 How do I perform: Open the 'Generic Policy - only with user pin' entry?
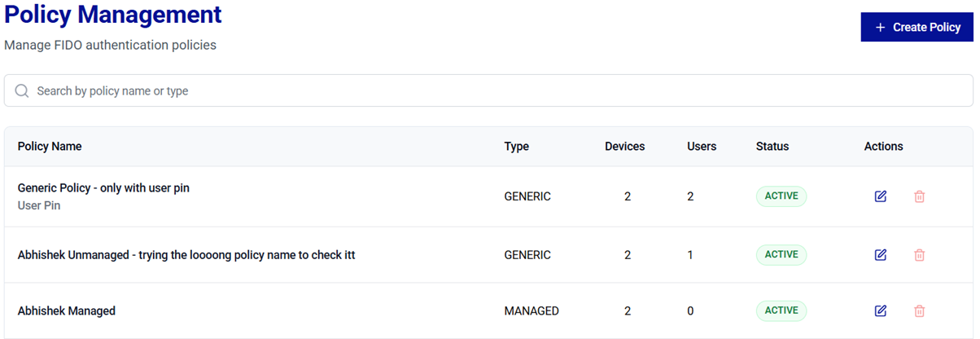[103, 188]
